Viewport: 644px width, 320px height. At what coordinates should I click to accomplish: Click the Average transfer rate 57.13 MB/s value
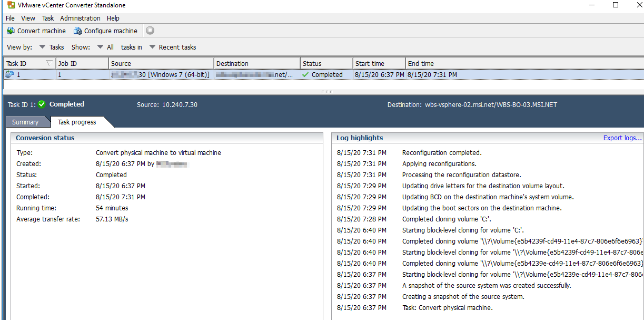(112, 219)
